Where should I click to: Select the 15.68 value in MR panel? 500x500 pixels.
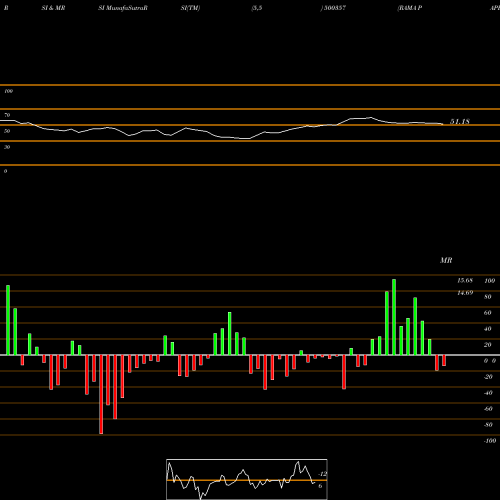point(465,281)
